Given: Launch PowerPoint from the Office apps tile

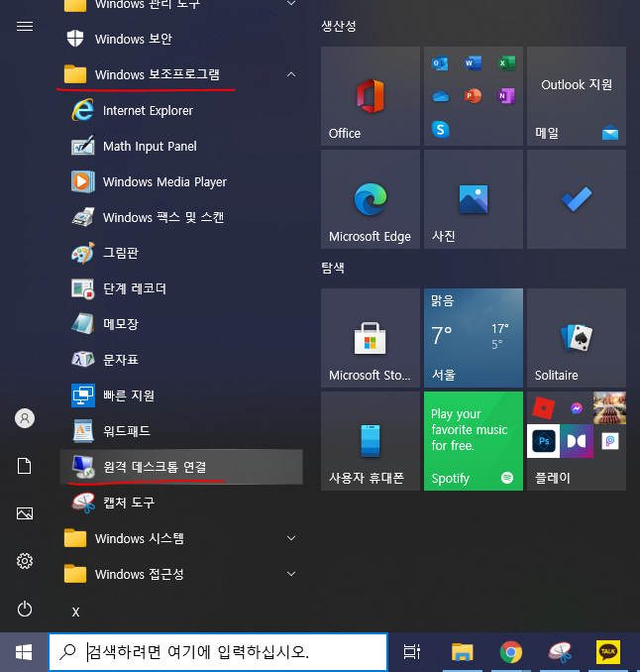Looking at the screenshot, I should (473, 96).
